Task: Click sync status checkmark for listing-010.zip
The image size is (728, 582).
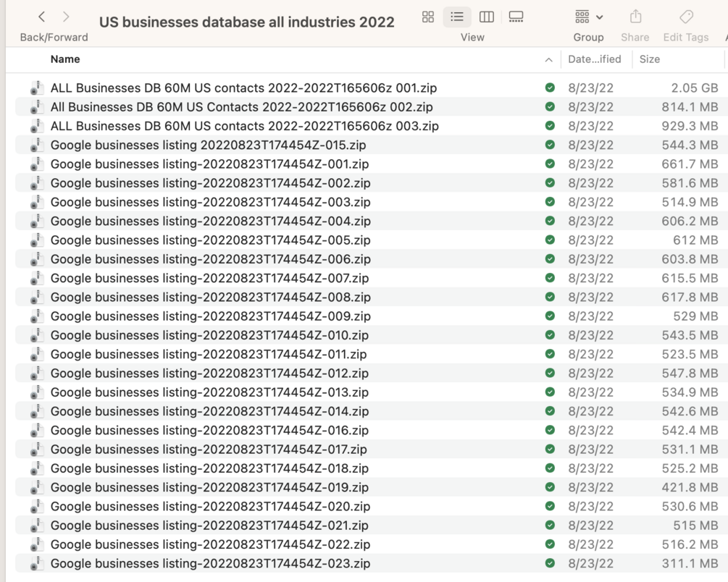Action: pos(550,335)
